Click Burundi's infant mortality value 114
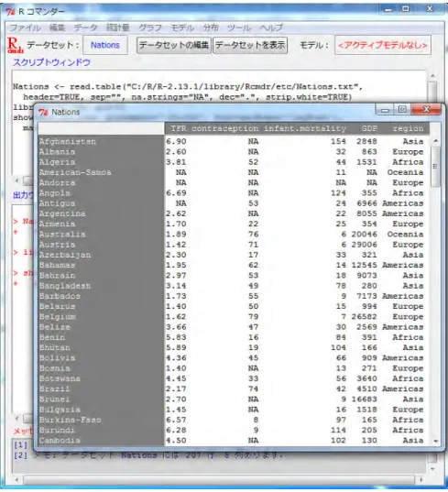 (338, 431)
